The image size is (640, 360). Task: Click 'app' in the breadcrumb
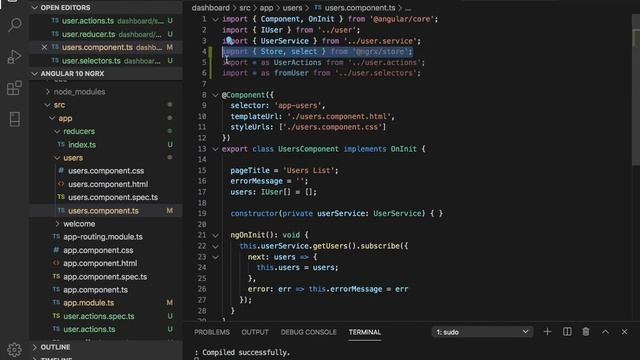pyautogui.click(x=267, y=8)
